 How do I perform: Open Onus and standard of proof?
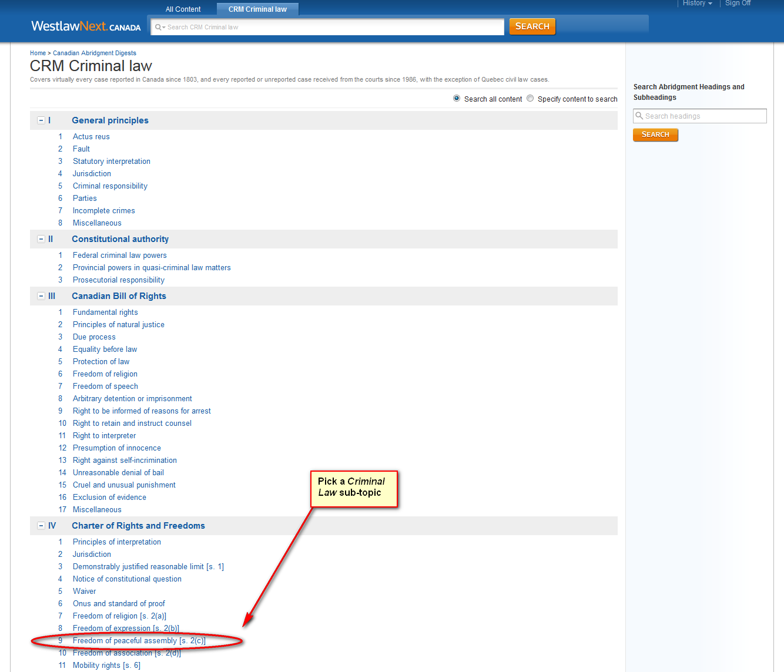tap(119, 604)
